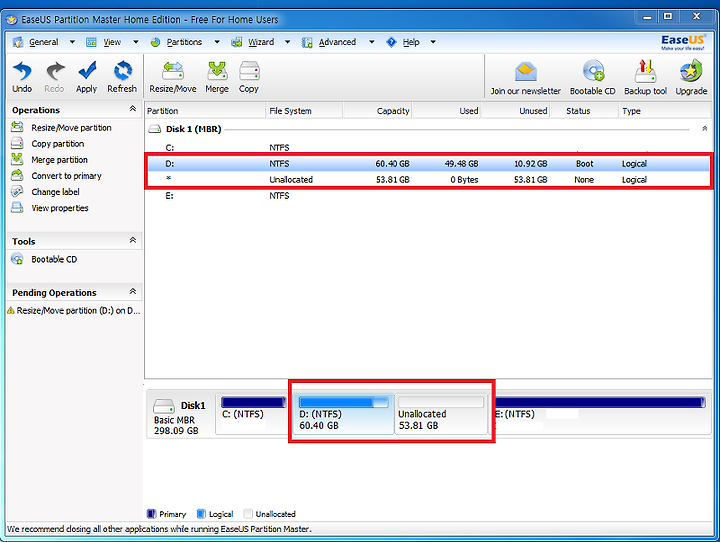
Task: Expand Partitions menu dropdown arrow
Action: (x=217, y=42)
